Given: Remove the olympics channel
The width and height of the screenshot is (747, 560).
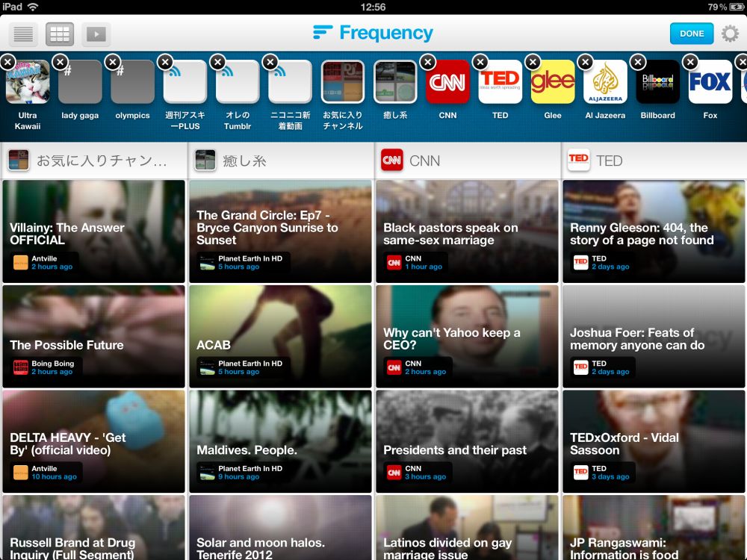Looking at the screenshot, I should (113, 62).
